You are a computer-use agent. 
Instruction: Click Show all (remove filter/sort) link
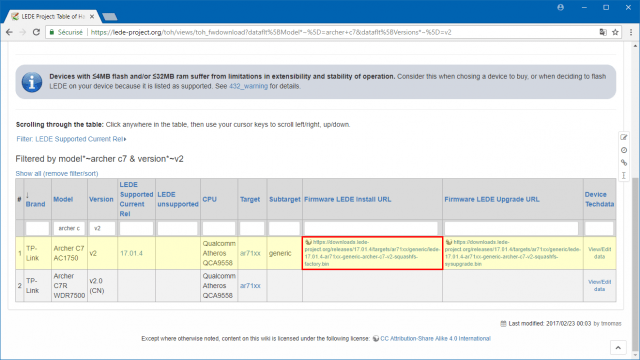(57, 173)
